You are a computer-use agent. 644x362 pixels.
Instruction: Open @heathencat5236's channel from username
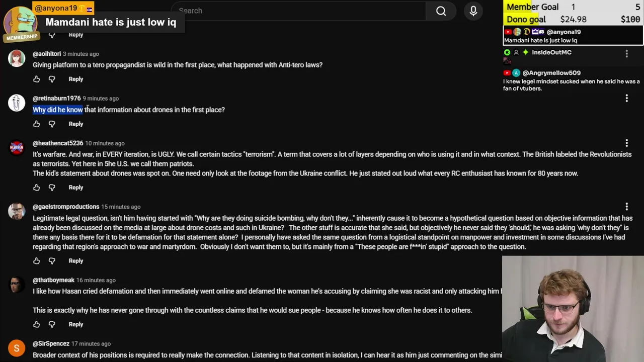[x=58, y=143]
